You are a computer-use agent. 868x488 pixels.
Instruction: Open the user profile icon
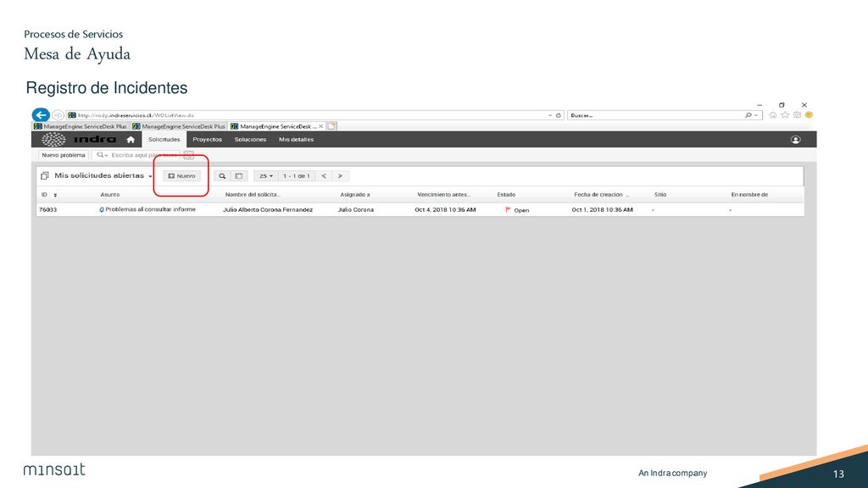(x=795, y=140)
